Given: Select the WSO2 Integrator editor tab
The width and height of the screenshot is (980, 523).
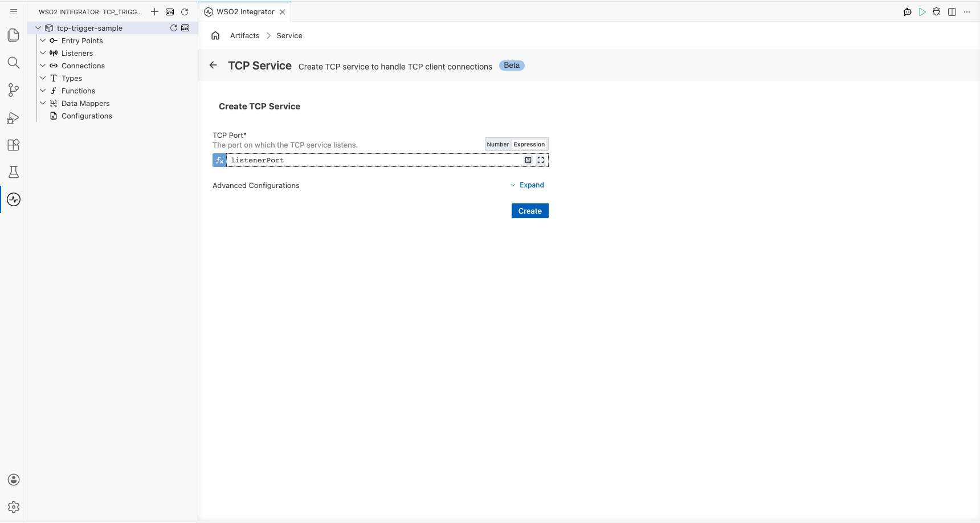Looking at the screenshot, I should (x=245, y=12).
